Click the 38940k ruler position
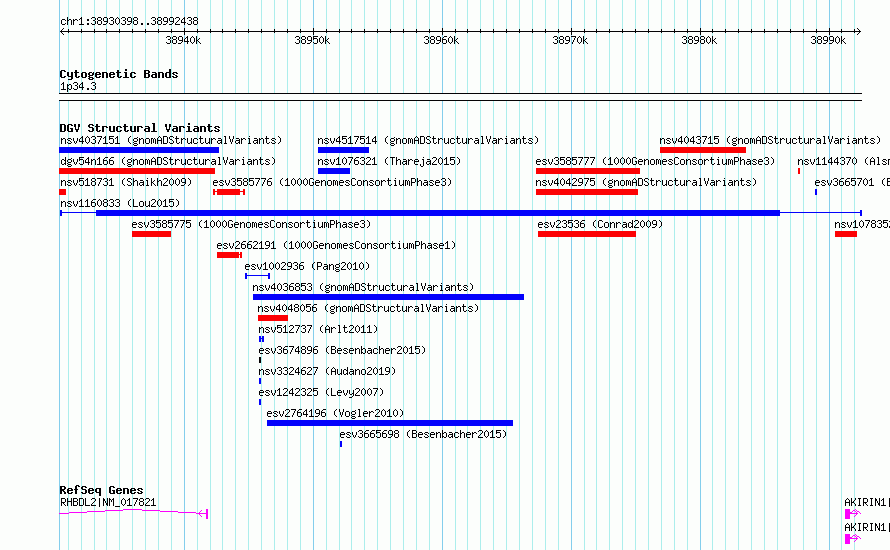The width and height of the screenshot is (890, 550). click(183, 40)
